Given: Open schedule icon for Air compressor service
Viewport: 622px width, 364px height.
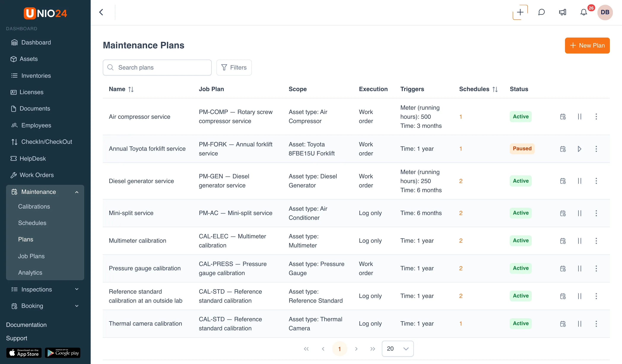Looking at the screenshot, I should 563,117.
